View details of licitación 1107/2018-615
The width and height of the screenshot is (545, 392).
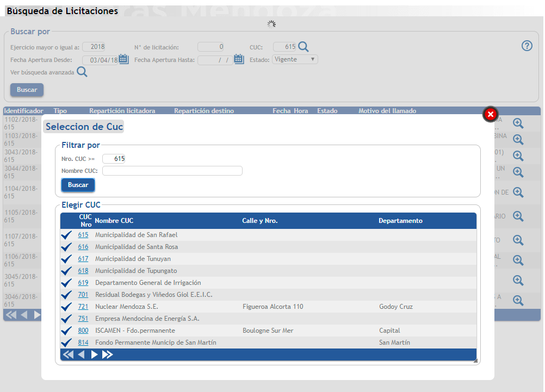point(518,240)
